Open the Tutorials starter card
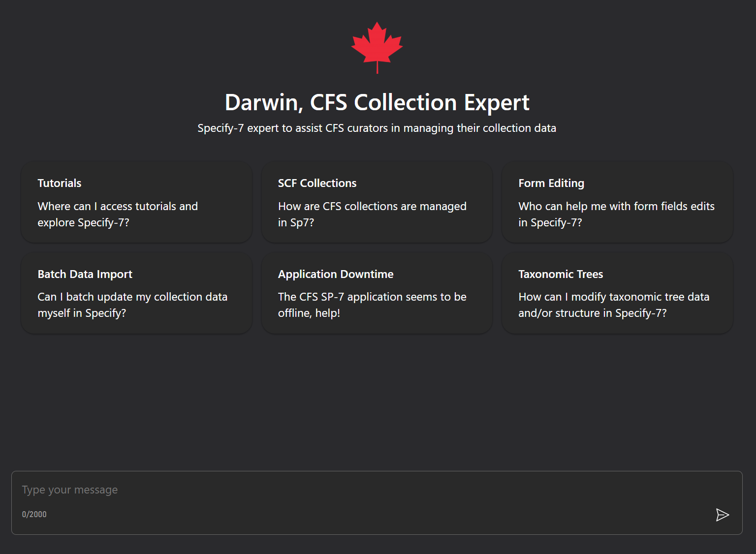This screenshot has height=554, width=756. click(136, 202)
